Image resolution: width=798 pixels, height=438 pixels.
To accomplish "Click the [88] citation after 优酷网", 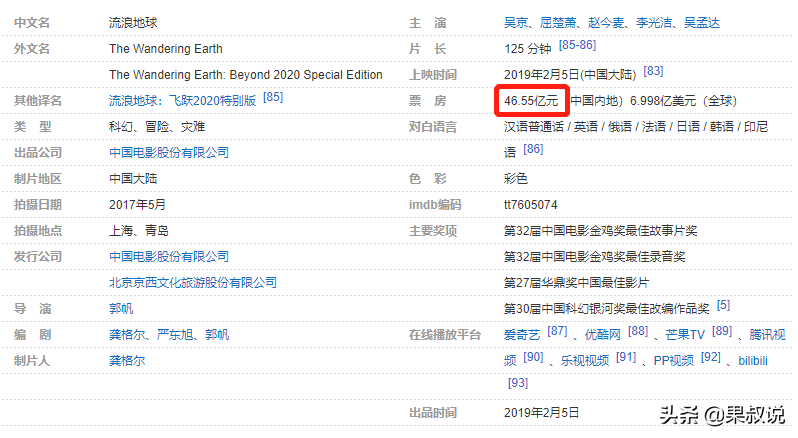I will coord(638,331).
